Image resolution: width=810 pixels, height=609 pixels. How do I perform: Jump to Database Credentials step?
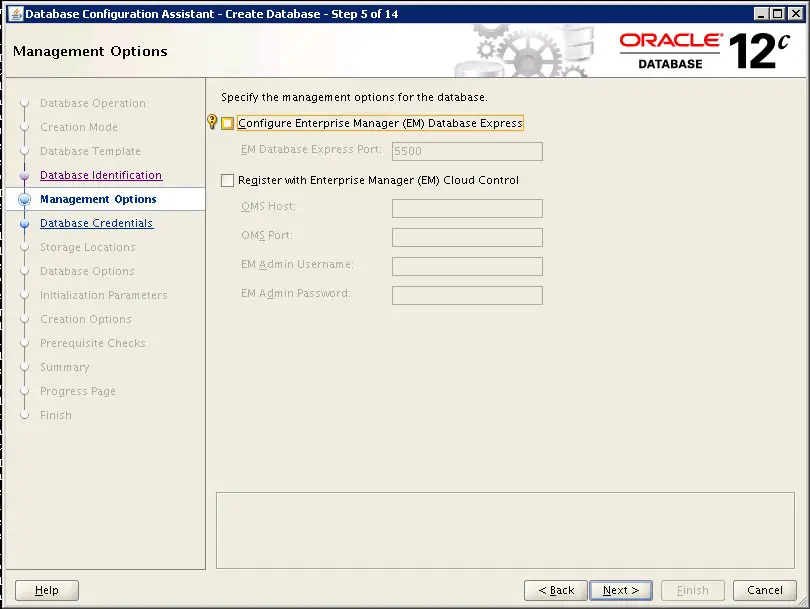[96, 223]
